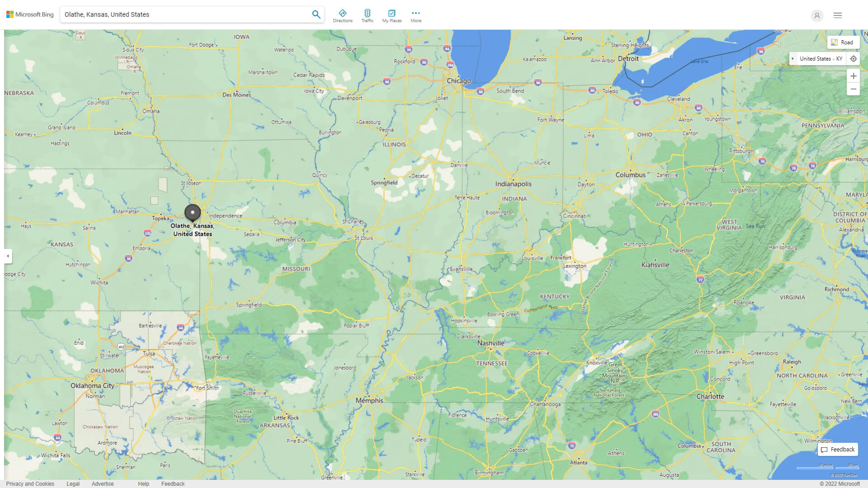
Task: Open the user profile icon
Action: point(817,15)
